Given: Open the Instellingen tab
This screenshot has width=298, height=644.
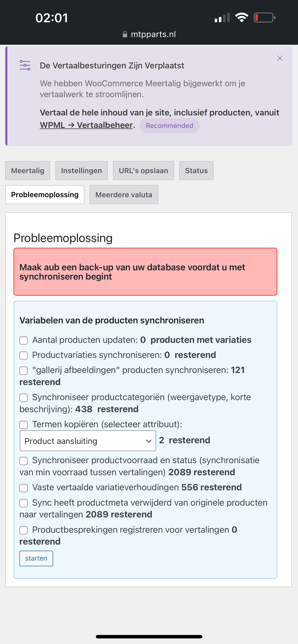Looking at the screenshot, I should (81, 170).
